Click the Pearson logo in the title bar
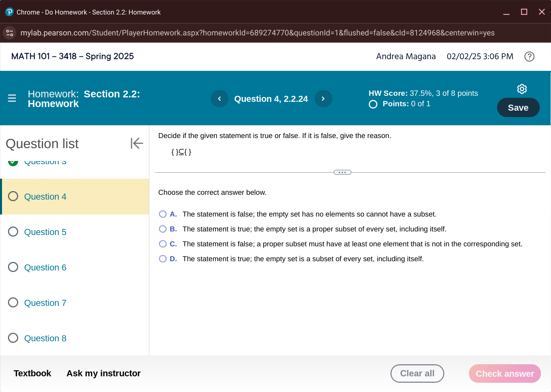The image size is (551, 392). (8, 12)
